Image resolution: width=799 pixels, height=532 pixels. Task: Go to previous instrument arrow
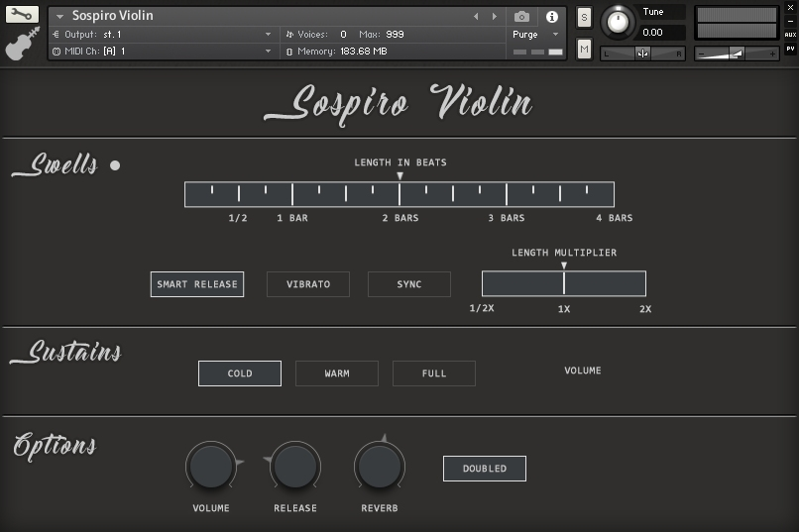coord(476,16)
